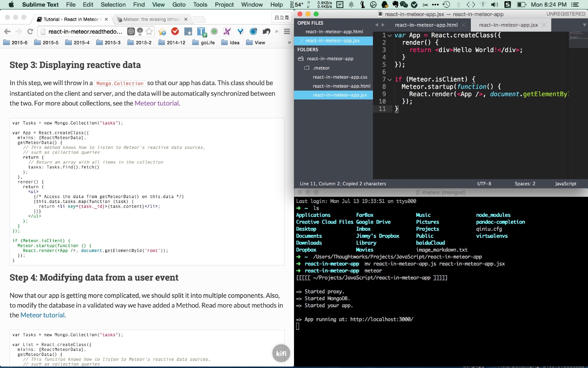Screen dimensions: 588x368
Task: Select the Meteor browser tab in Chrome
Action: tap(151, 19)
